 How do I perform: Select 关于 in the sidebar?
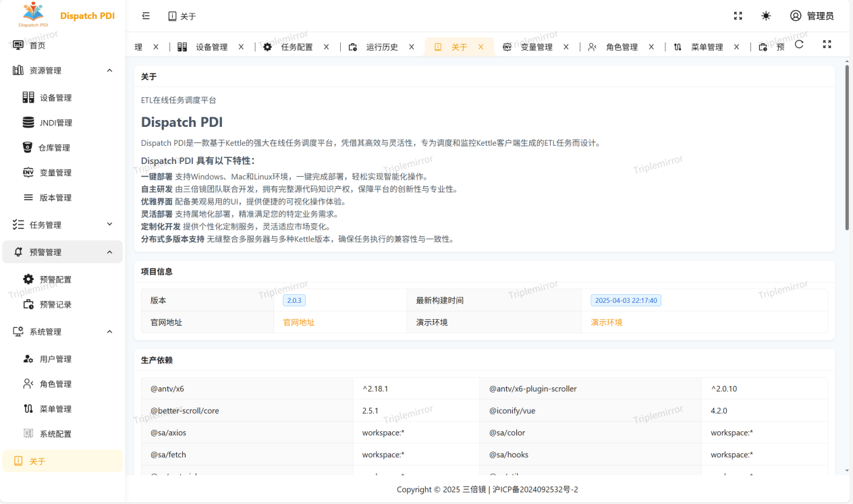(63, 461)
